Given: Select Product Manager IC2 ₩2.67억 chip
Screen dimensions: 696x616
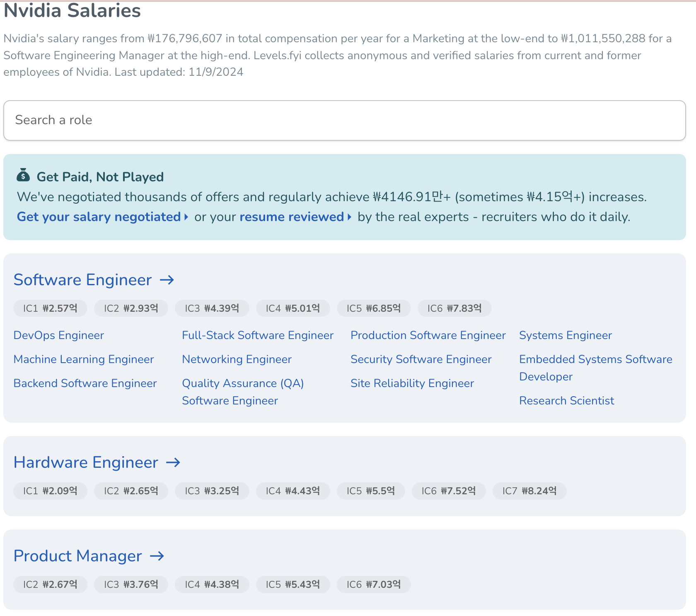Looking at the screenshot, I should click(x=50, y=585).
